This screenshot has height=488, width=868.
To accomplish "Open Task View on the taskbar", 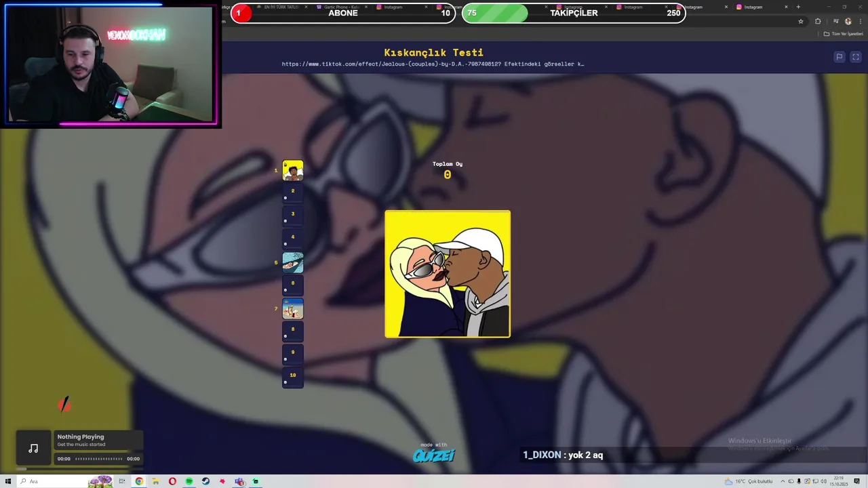I will [122, 481].
